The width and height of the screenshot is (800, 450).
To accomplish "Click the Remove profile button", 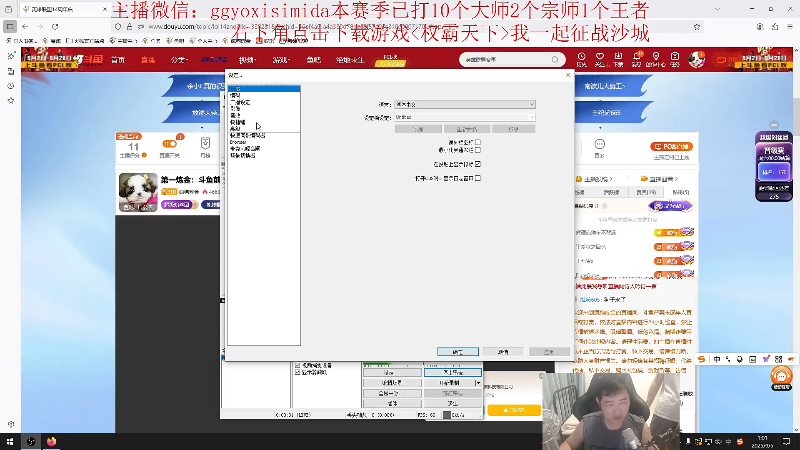I will coord(514,129).
